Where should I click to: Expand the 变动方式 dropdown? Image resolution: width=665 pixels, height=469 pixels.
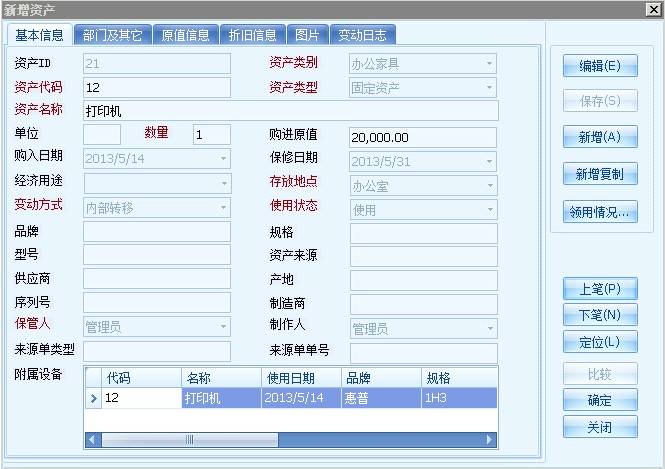pos(224,207)
